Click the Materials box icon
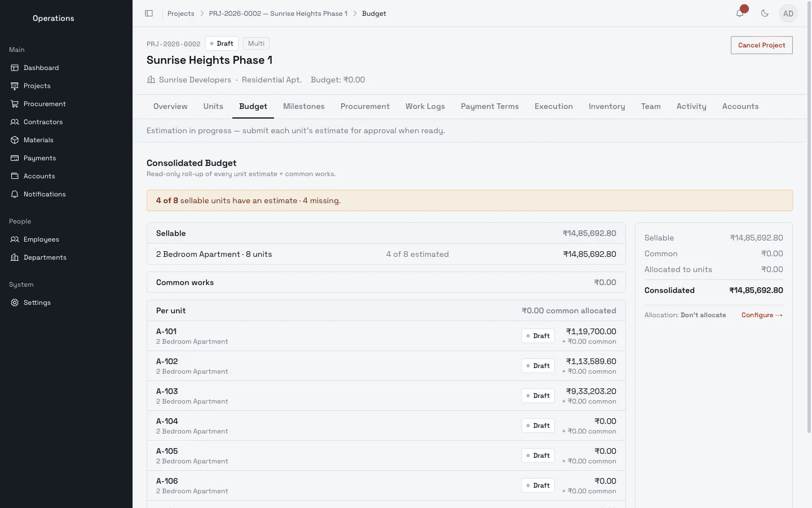Viewport: 812px width, 508px height. point(15,140)
